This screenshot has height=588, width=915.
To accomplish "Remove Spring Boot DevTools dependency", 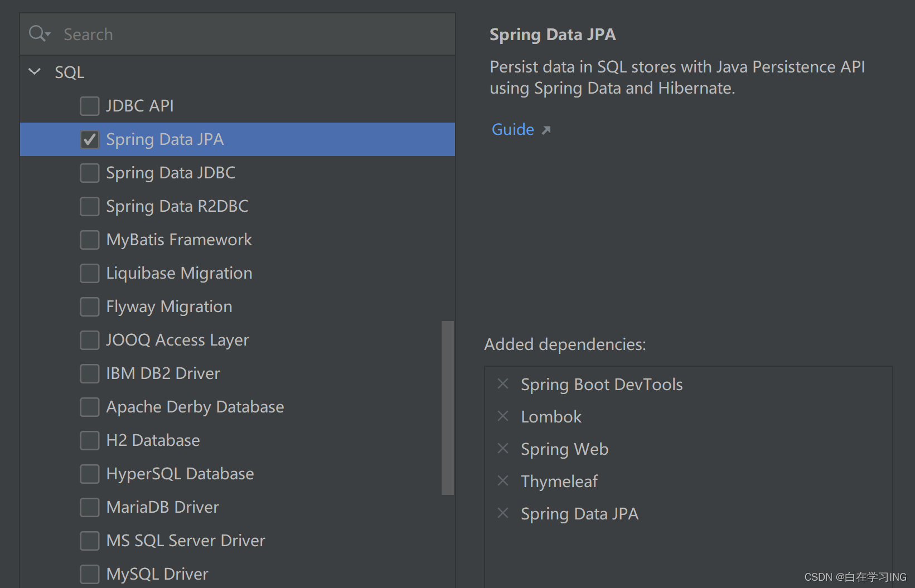I will (503, 384).
